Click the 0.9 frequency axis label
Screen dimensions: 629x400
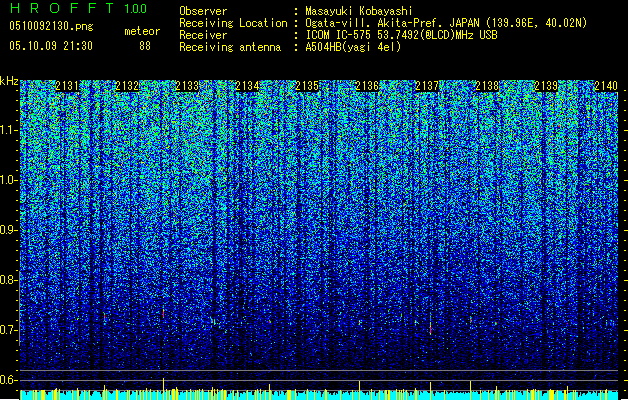pos(9,230)
